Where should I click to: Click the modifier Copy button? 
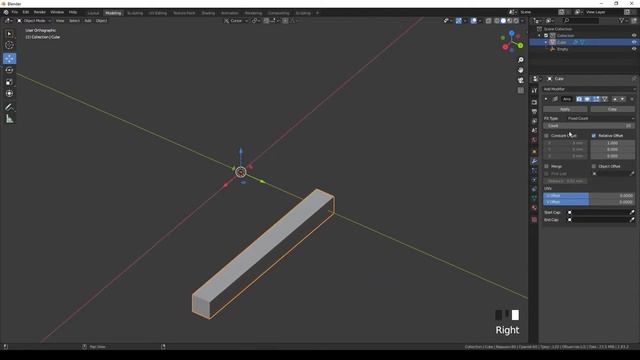click(612, 109)
